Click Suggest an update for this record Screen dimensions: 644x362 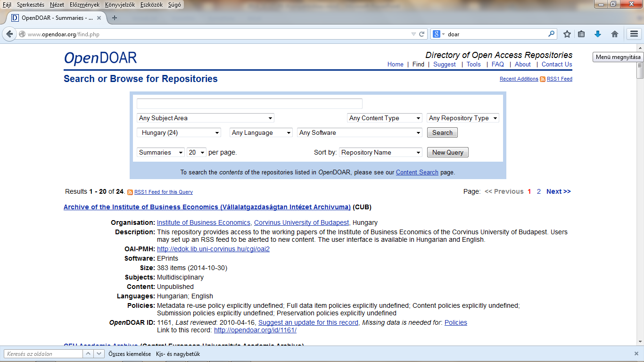tap(308, 323)
